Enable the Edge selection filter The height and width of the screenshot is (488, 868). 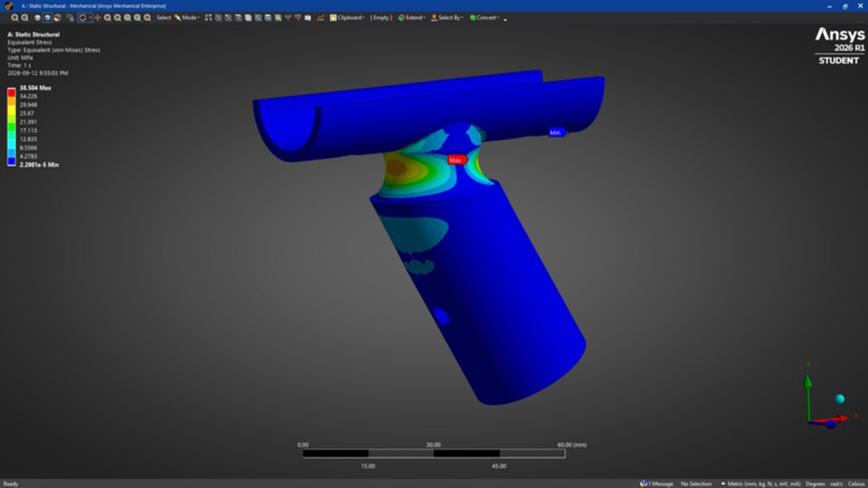[x=228, y=18]
